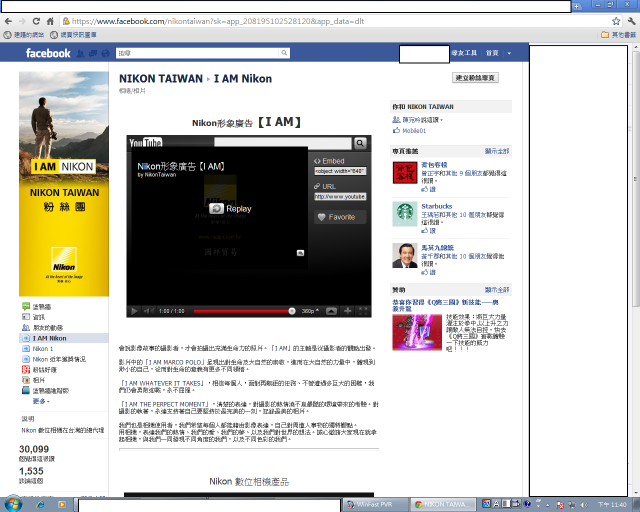Go back in the Chrome browser

pos(8,21)
